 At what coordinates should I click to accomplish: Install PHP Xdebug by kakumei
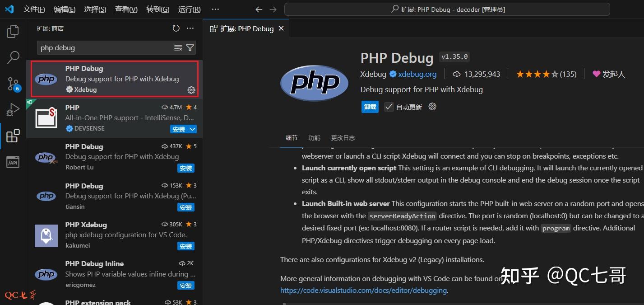pyautogui.click(x=186, y=246)
